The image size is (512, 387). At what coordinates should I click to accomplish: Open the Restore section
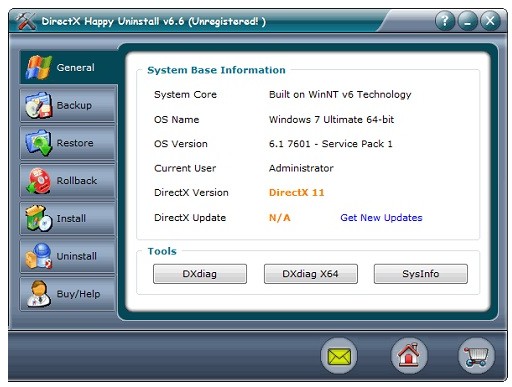tap(68, 143)
